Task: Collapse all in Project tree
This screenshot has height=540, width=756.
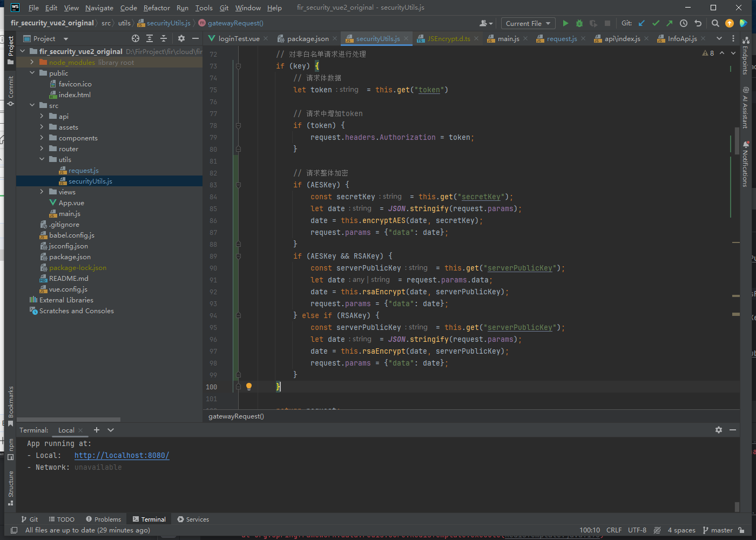Action: (x=164, y=38)
